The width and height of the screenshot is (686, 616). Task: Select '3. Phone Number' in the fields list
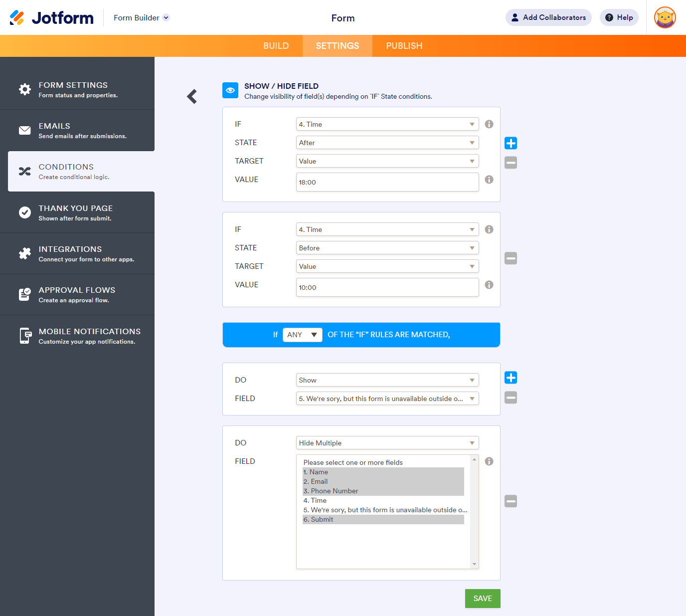pyautogui.click(x=383, y=491)
